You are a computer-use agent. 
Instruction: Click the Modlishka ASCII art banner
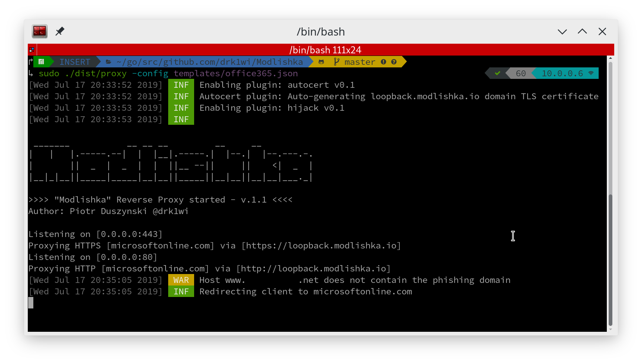tap(171, 163)
